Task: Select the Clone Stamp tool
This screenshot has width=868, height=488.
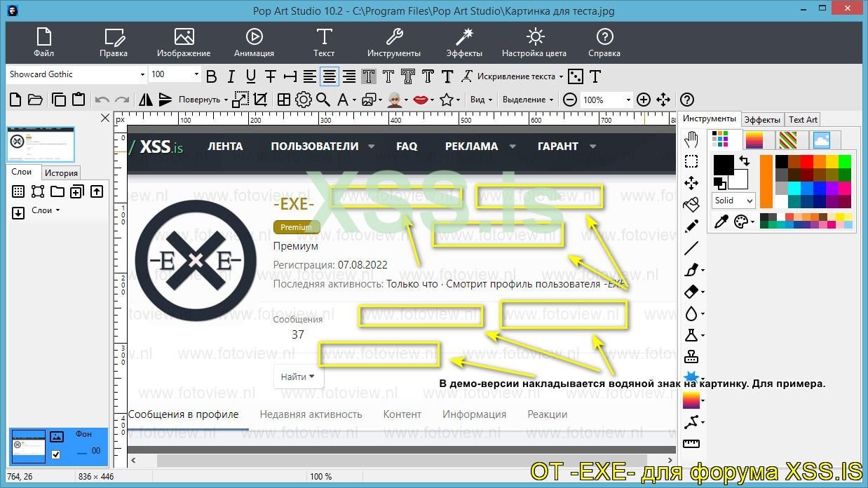Action: pyautogui.click(x=691, y=356)
